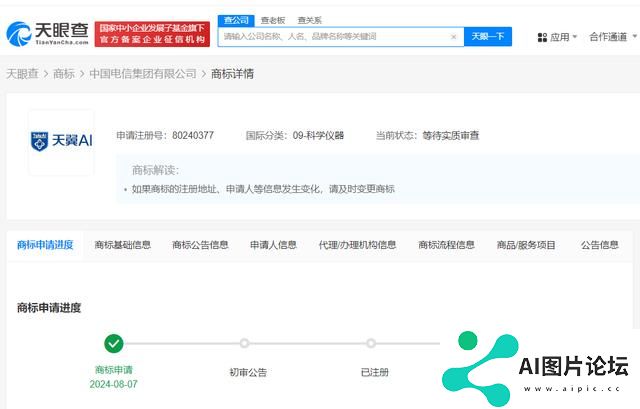Image resolution: width=640 pixels, height=409 pixels.
Task: Select the 等待实质审查 status text
Action: pos(451,135)
